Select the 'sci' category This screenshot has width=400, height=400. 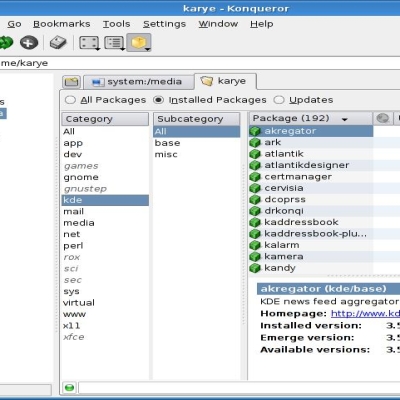coord(105,269)
